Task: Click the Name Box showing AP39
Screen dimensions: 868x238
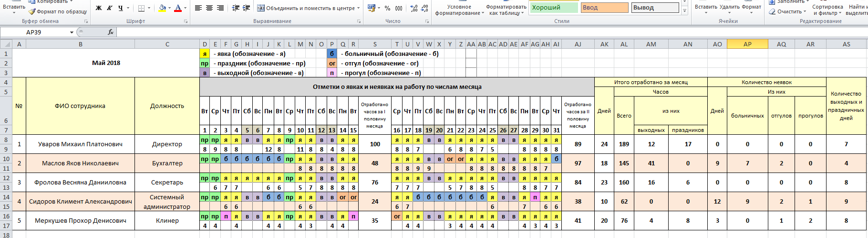Action: click(x=34, y=32)
